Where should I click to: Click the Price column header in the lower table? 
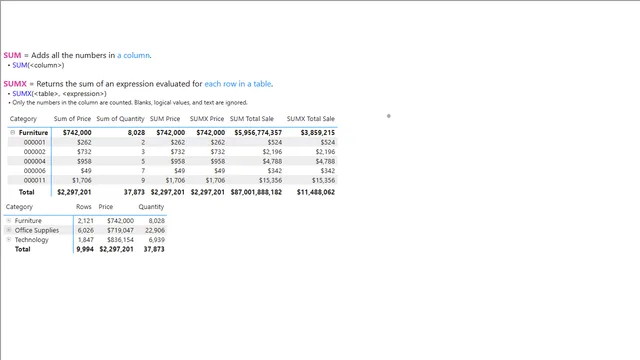point(106,207)
